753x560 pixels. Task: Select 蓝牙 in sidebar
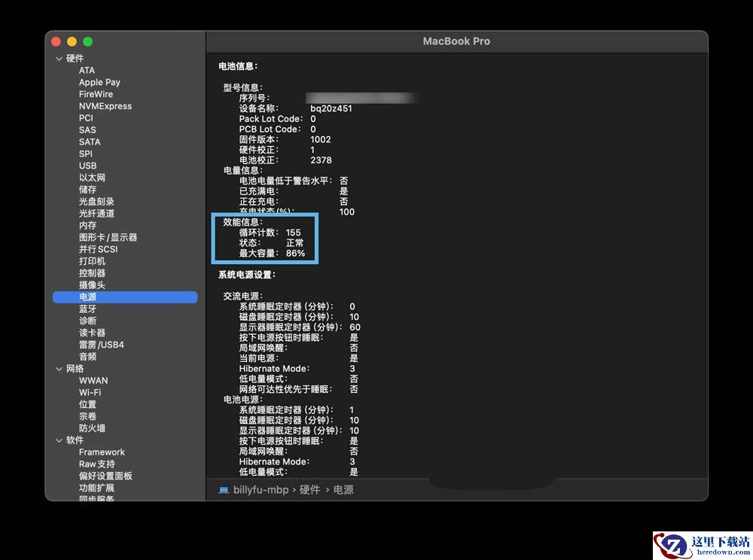pyautogui.click(x=87, y=309)
